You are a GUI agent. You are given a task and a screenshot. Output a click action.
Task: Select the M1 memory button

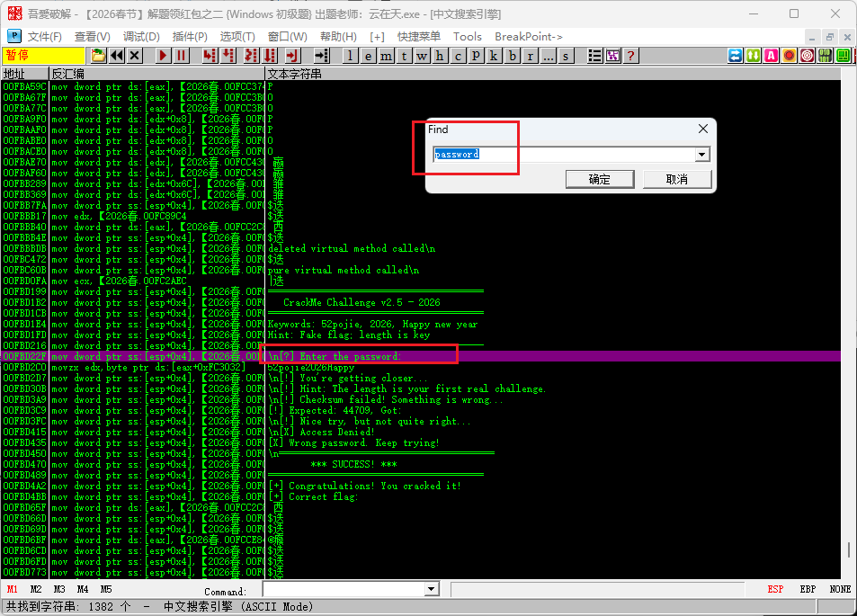12,589
